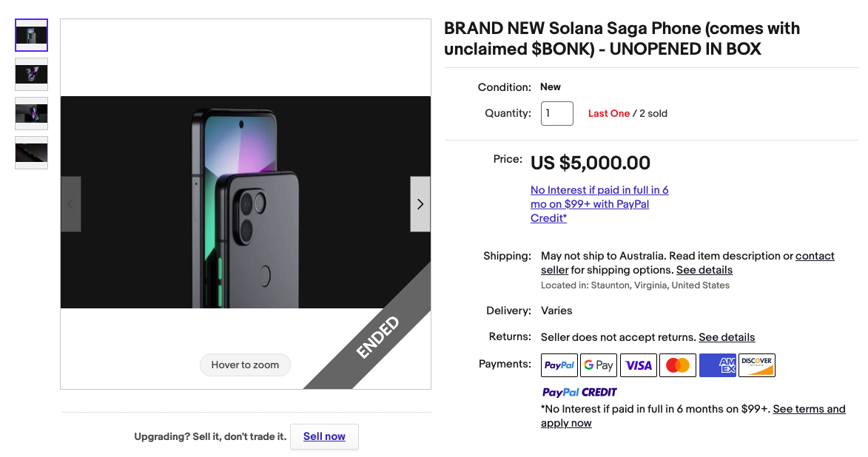This screenshot has height=457, width=868.
Task: Click inside the Quantity input field
Action: pyautogui.click(x=556, y=113)
